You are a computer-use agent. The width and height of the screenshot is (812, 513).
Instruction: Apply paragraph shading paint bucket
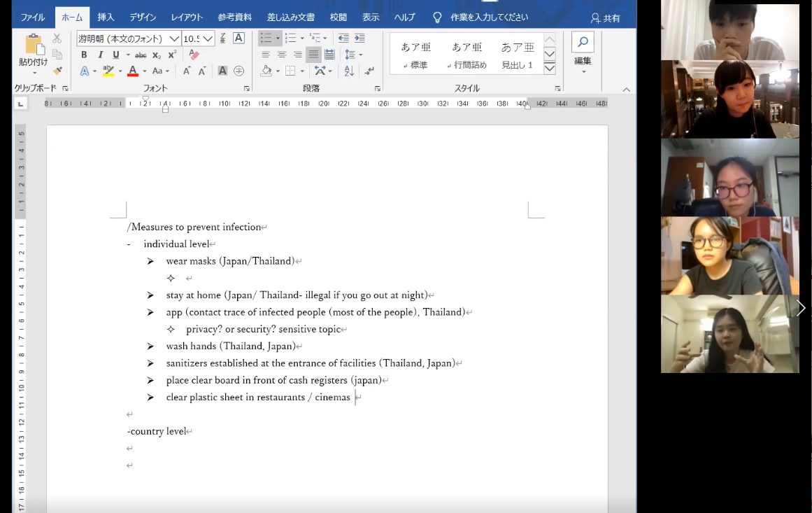[266, 71]
